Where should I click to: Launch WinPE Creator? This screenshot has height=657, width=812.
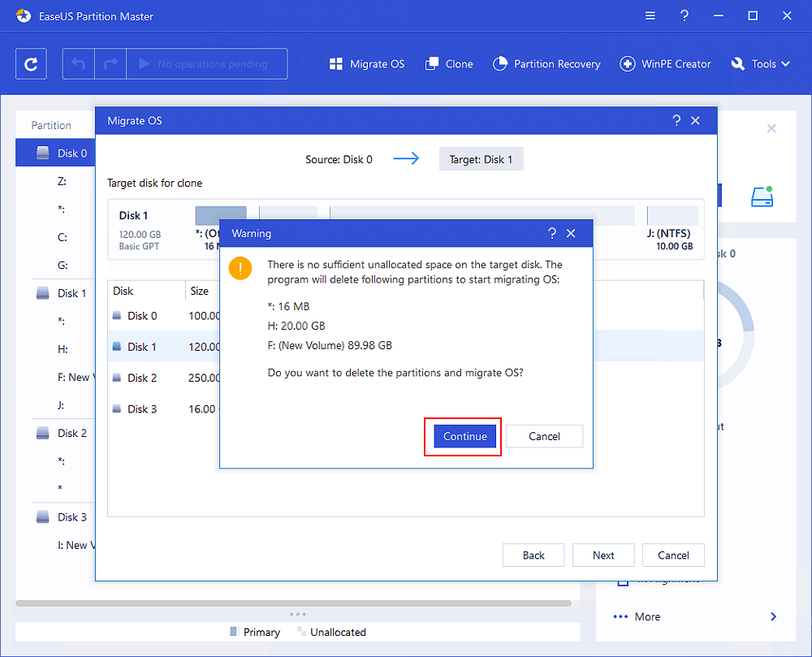pyautogui.click(x=627, y=63)
